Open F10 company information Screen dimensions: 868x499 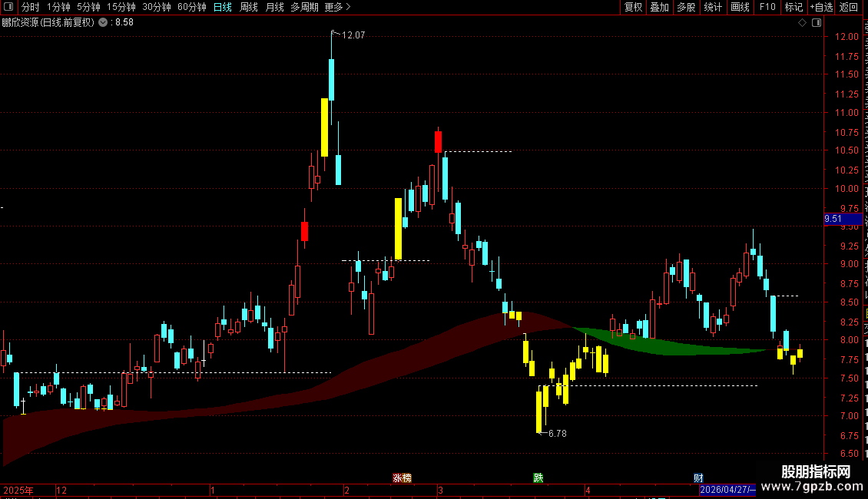[x=767, y=7]
